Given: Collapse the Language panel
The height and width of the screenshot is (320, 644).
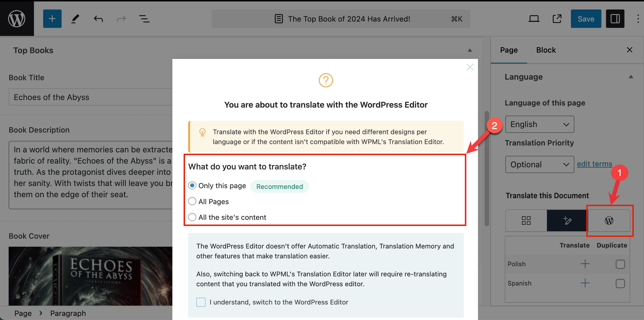Looking at the screenshot, I should (x=631, y=77).
